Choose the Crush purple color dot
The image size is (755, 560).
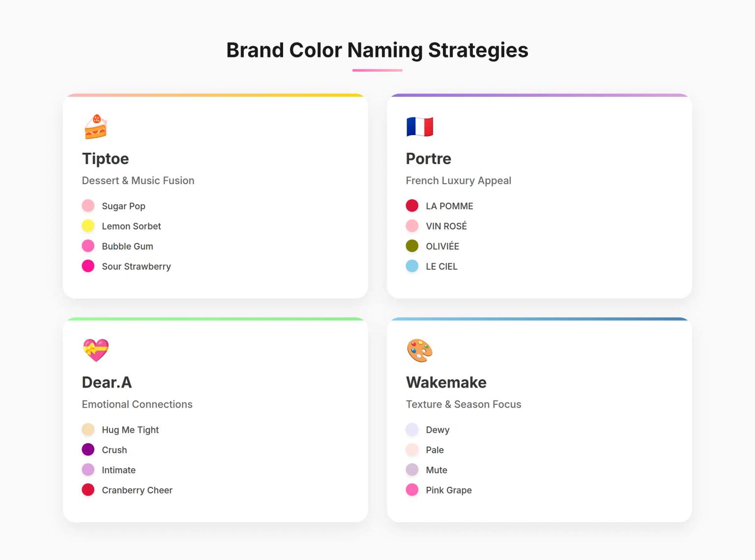88,449
